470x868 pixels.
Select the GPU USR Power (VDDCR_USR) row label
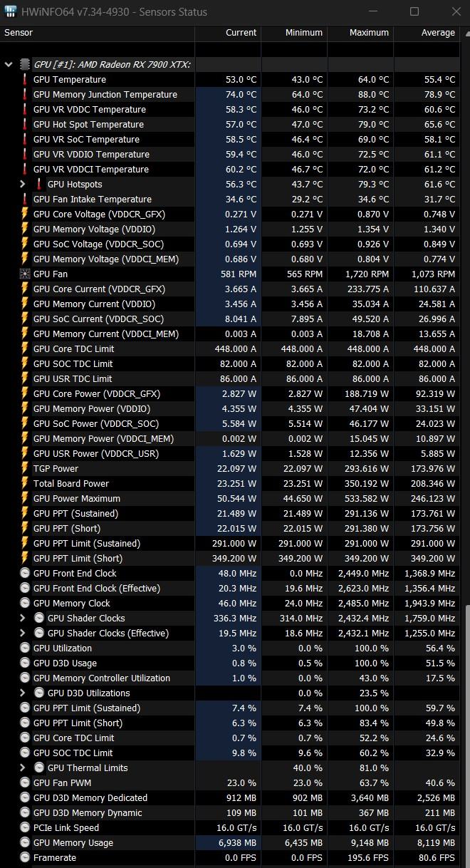tap(96, 453)
